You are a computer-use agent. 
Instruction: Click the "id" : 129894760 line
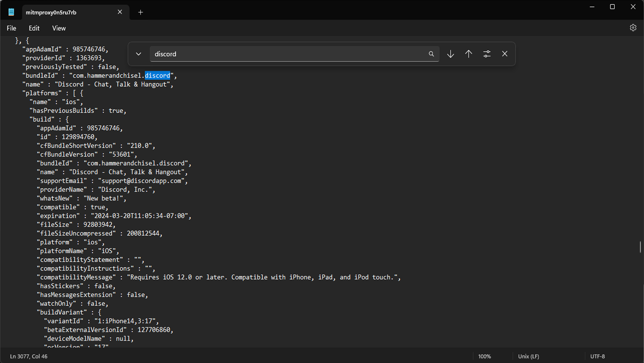coord(67,137)
